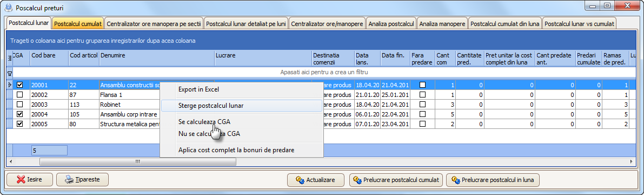644x195 pixels.
Task: Sort by the Cantitate pred. column header
Action: [469, 58]
